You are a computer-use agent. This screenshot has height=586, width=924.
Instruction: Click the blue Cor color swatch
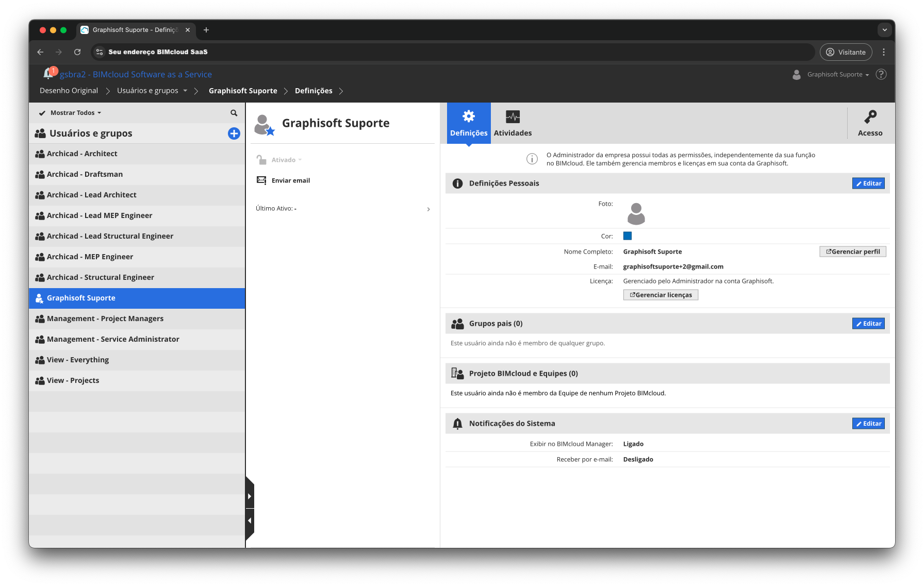pyautogui.click(x=628, y=236)
